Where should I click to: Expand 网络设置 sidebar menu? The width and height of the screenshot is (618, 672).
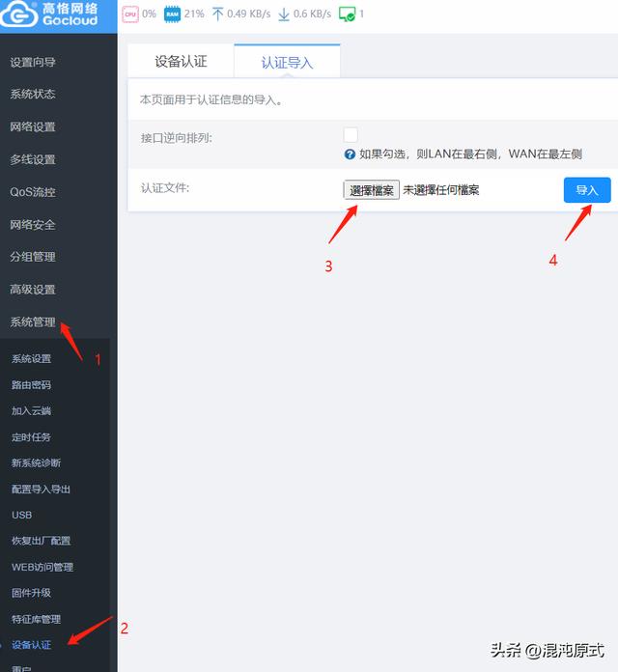pos(33,126)
